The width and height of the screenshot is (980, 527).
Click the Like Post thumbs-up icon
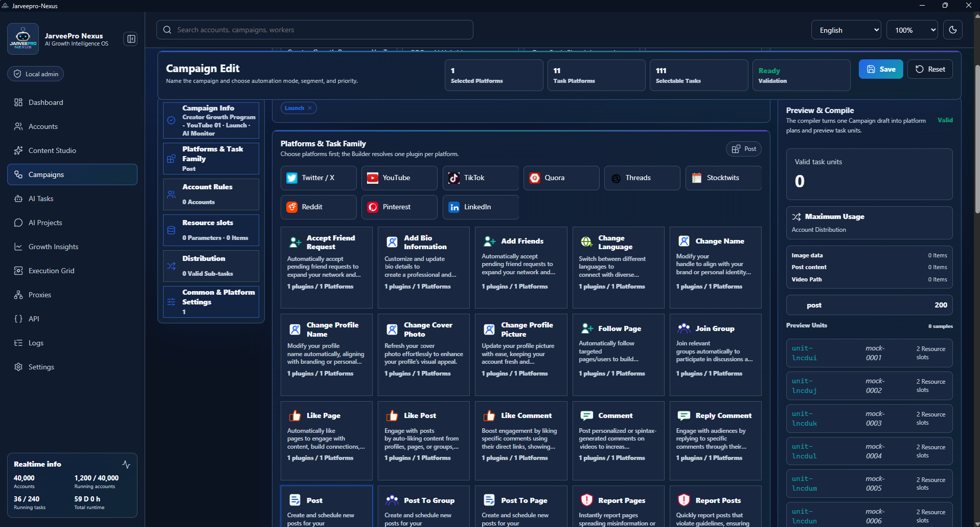click(x=392, y=415)
